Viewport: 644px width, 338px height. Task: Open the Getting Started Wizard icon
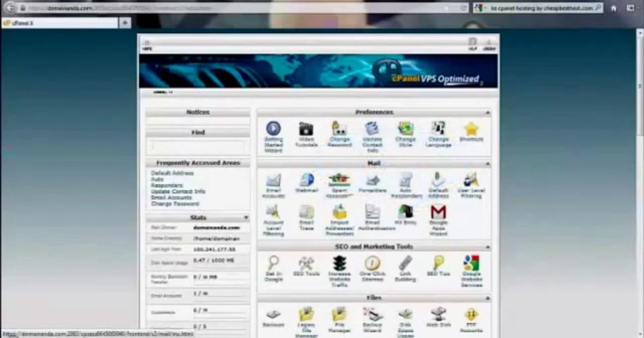coord(273,129)
